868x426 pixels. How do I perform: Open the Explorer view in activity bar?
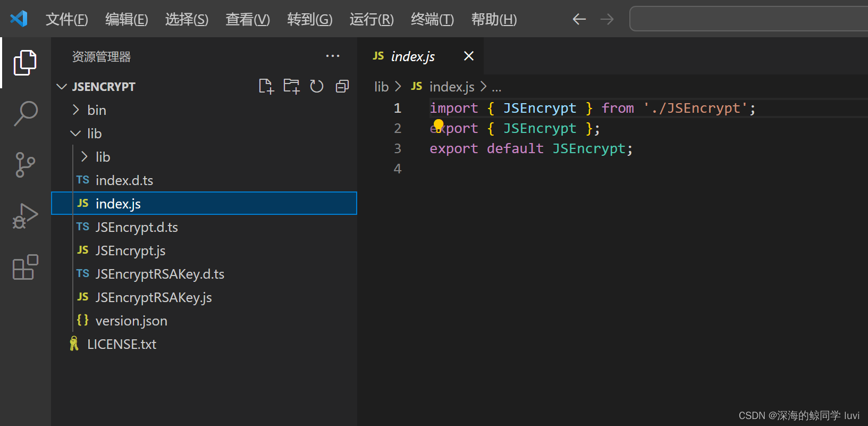click(x=25, y=63)
